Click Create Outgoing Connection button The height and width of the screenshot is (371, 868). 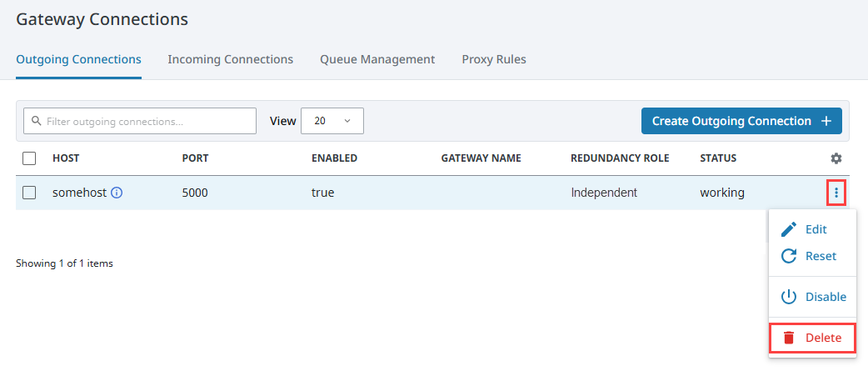(x=741, y=121)
